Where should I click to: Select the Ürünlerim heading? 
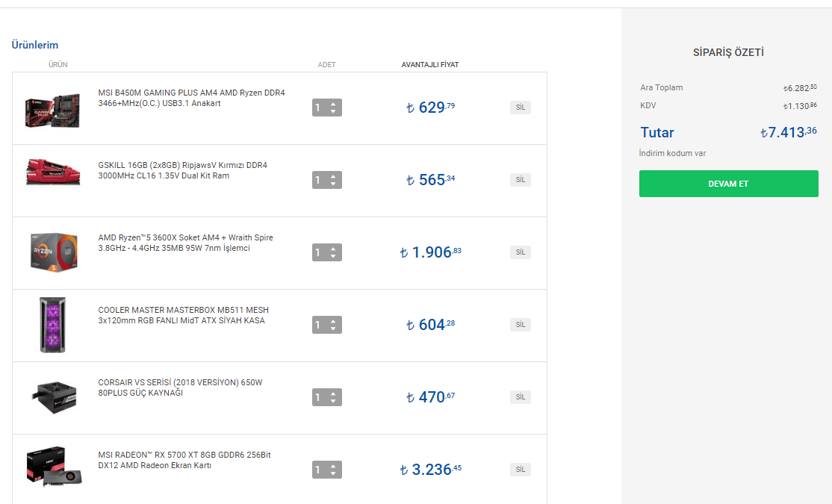point(35,45)
